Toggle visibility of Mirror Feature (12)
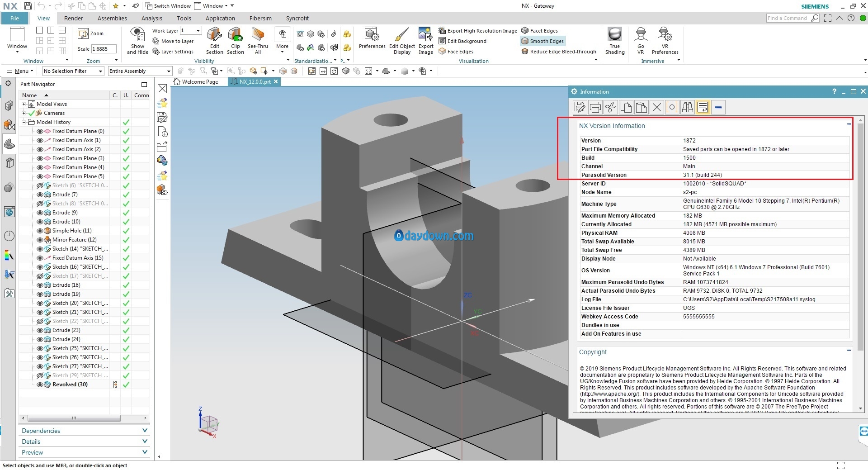The width and height of the screenshot is (868, 470). coord(40,240)
